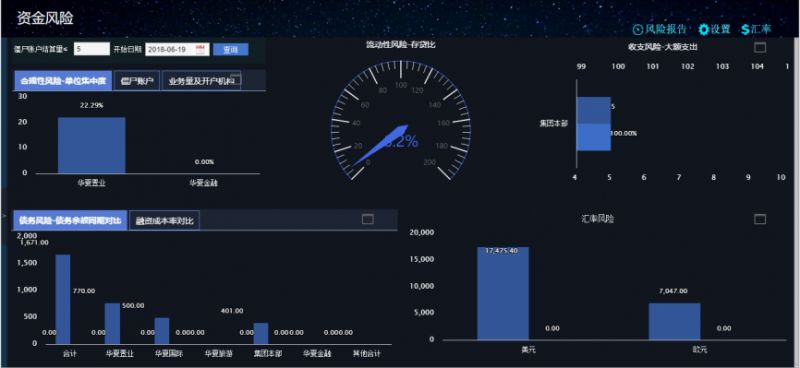Screen dimensions: 800x368
Task: Open the calendar icon in date field
Action: (x=200, y=49)
